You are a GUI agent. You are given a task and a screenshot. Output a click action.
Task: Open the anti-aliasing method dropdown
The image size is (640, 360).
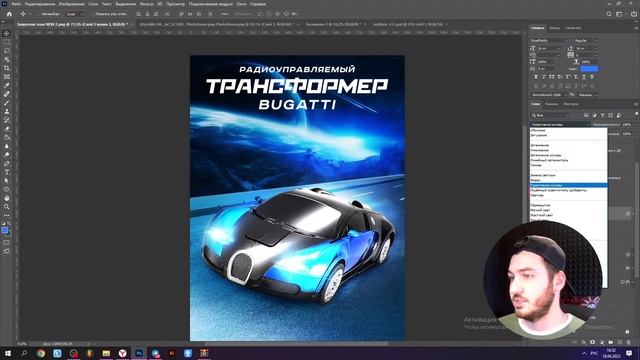tap(588, 95)
